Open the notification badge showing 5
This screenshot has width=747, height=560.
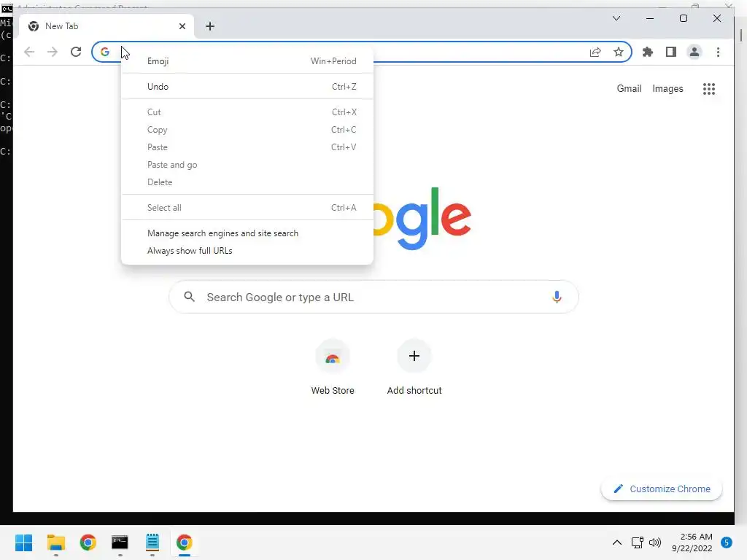coord(727,542)
